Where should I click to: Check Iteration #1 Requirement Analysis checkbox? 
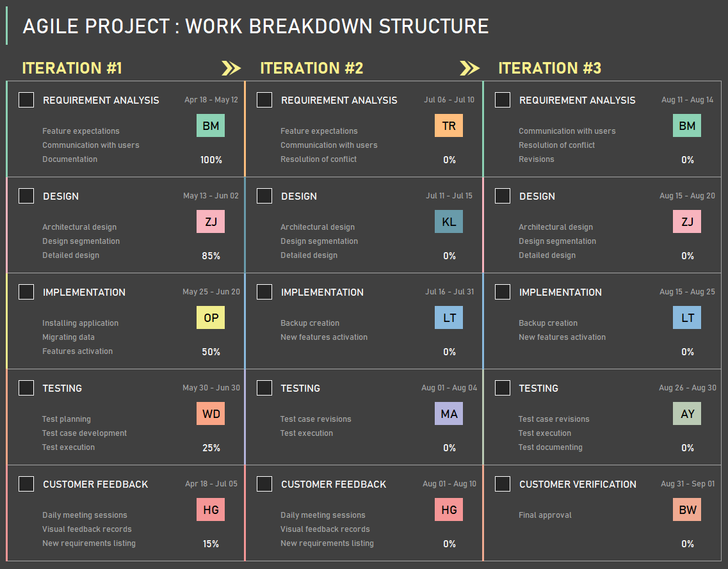(x=26, y=100)
